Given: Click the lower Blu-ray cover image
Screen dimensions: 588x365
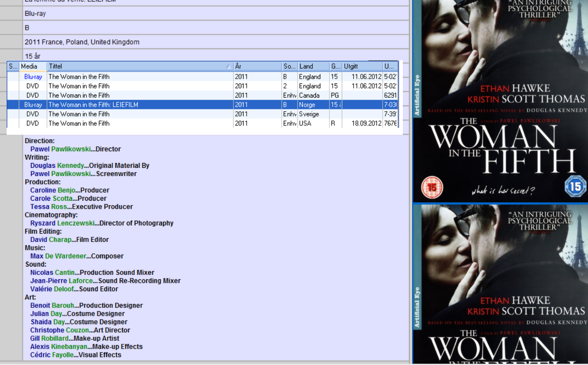Looking at the screenshot, I should click(500, 284).
